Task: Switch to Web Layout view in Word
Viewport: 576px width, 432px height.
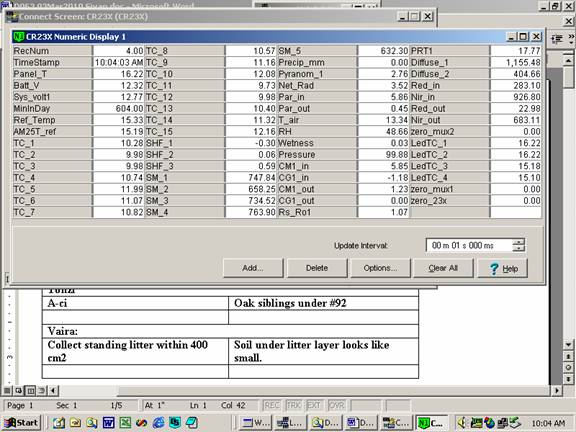Action: pyautogui.click(x=18, y=390)
